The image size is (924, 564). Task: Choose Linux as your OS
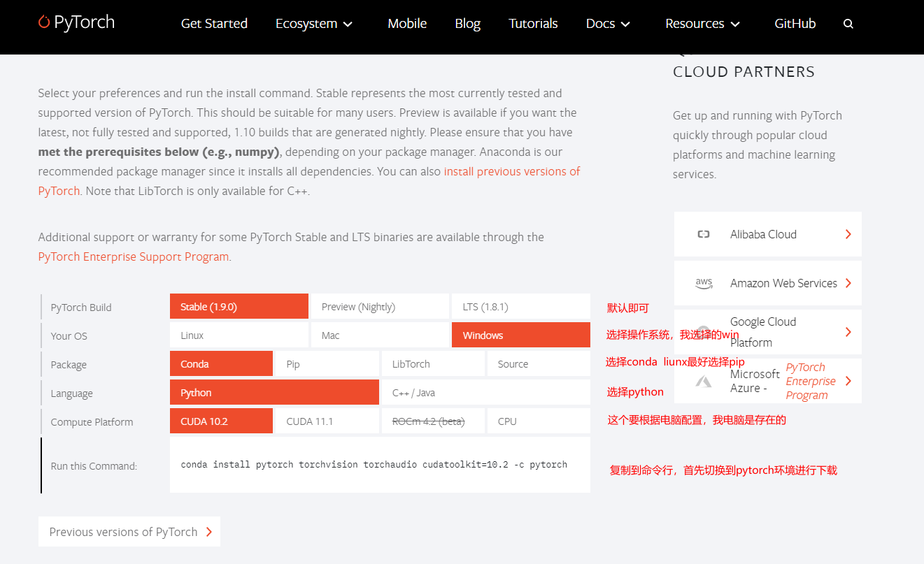point(239,335)
